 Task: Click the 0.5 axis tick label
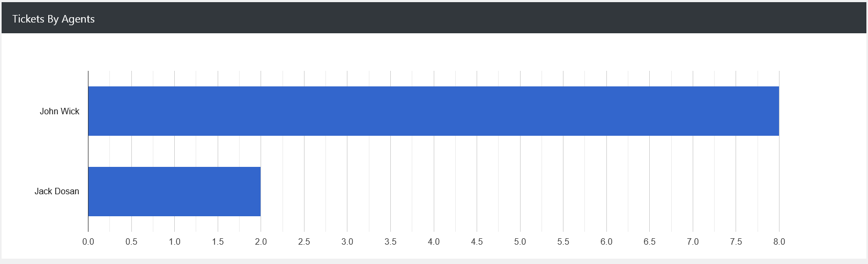(131, 241)
